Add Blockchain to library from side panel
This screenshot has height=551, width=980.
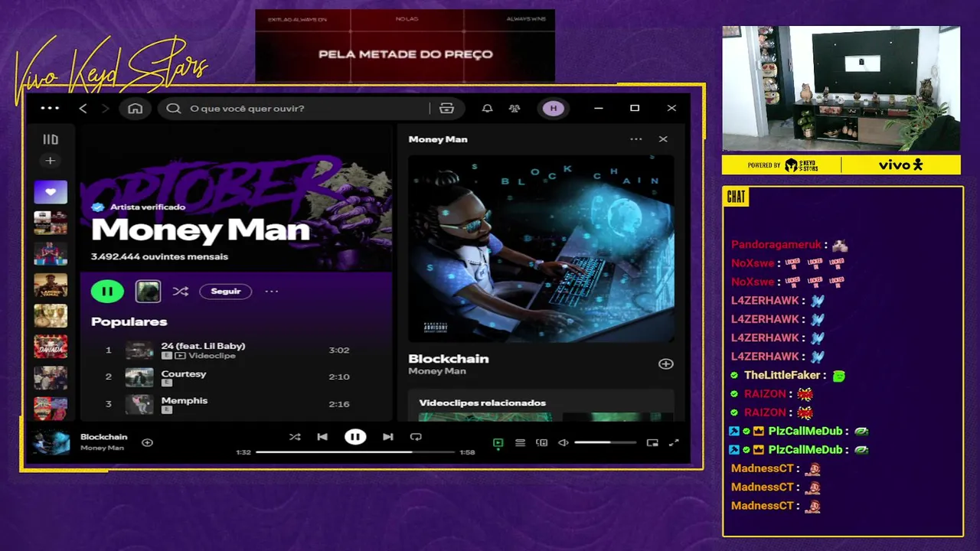coord(666,364)
